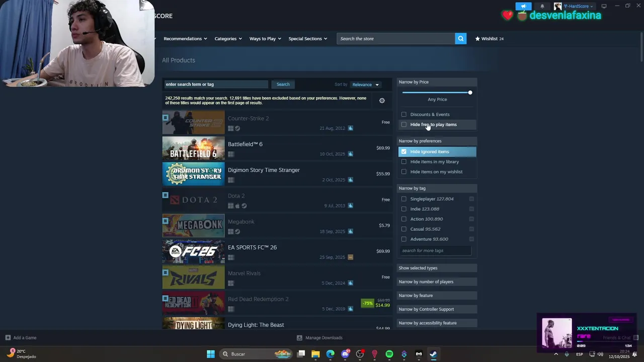The image size is (644, 362).
Task: Open the Sort by Relevance dropdown
Action: click(366, 84)
